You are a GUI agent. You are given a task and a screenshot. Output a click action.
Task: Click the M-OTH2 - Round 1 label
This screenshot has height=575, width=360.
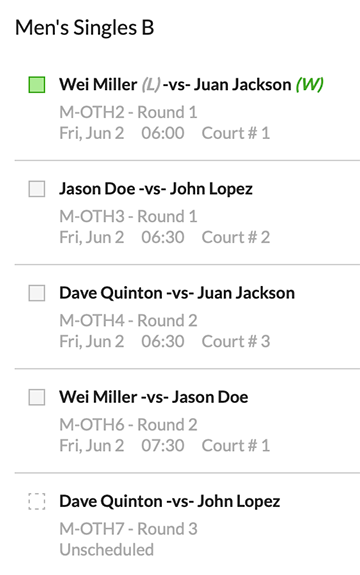128,112
